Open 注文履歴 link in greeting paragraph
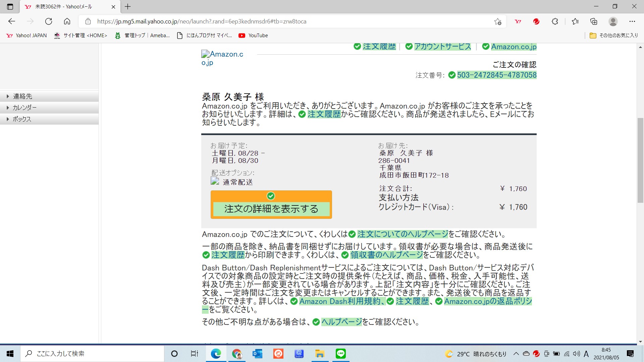The height and width of the screenshot is (362, 644). pyautogui.click(x=324, y=114)
